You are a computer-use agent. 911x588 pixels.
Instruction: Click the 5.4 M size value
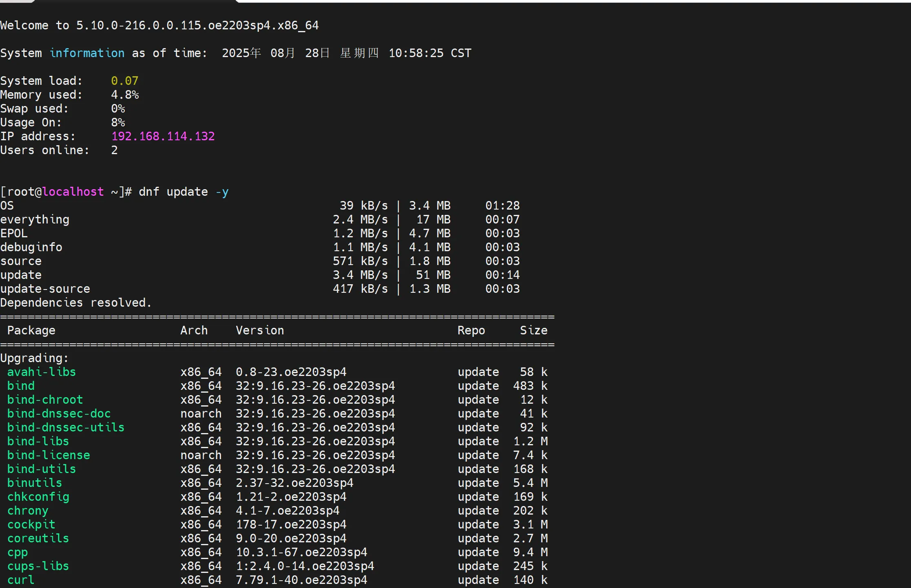pyautogui.click(x=530, y=483)
